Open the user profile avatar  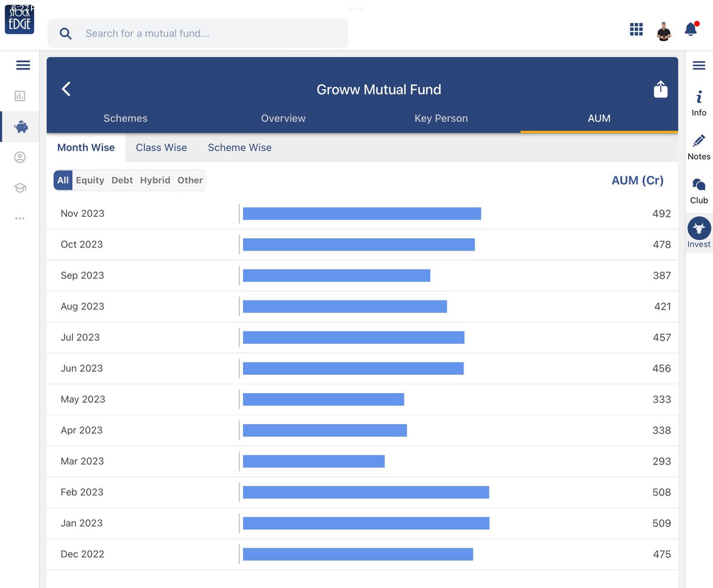[x=664, y=31]
